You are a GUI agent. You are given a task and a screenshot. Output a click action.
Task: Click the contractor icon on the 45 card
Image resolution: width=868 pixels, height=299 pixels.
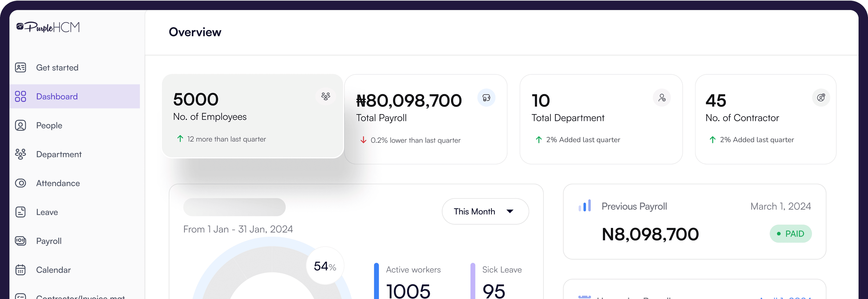(x=821, y=98)
